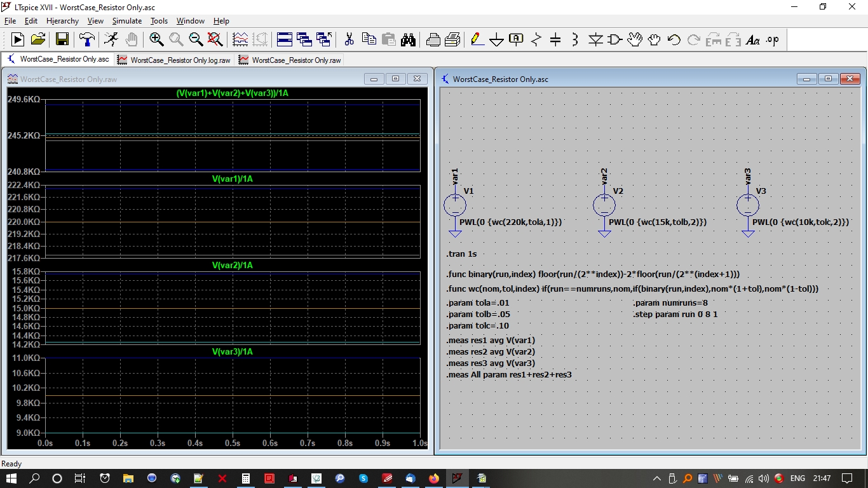Select the Move hand tool

(x=634, y=40)
